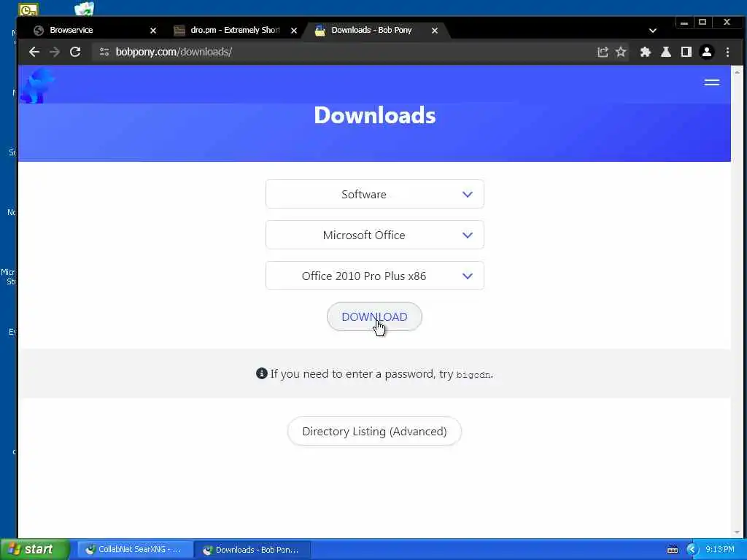Click the yellow desktop icon at top left
Viewport: 747px width, 560px height.
28,9
